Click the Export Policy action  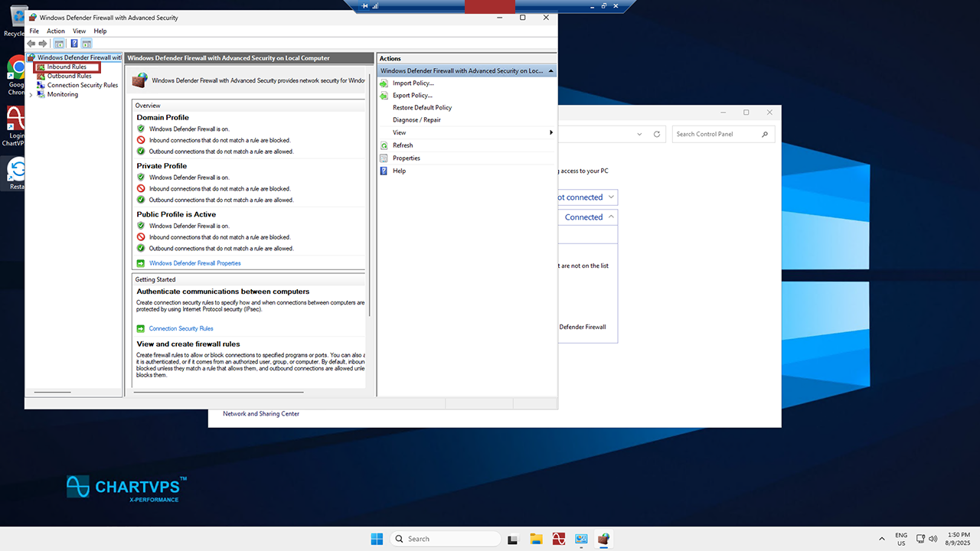click(412, 96)
